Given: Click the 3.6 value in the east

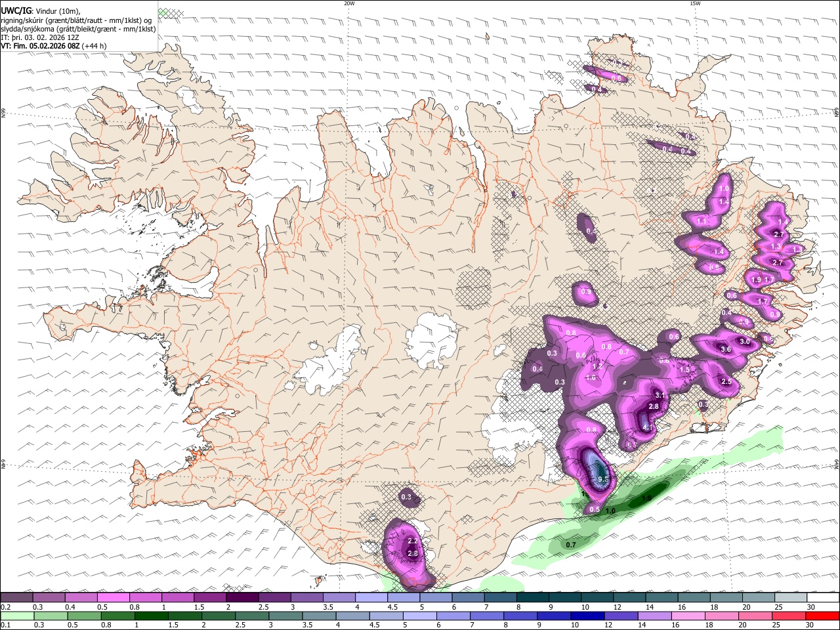Looking at the screenshot, I should coord(726,350).
